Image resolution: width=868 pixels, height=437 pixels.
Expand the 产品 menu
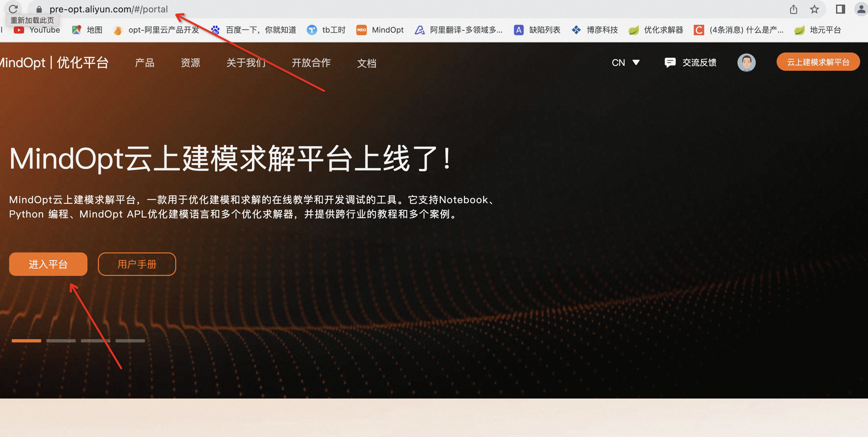[145, 63]
